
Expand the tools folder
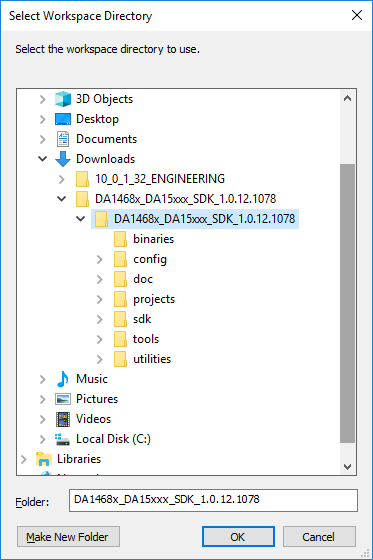(x=100, y=339)
